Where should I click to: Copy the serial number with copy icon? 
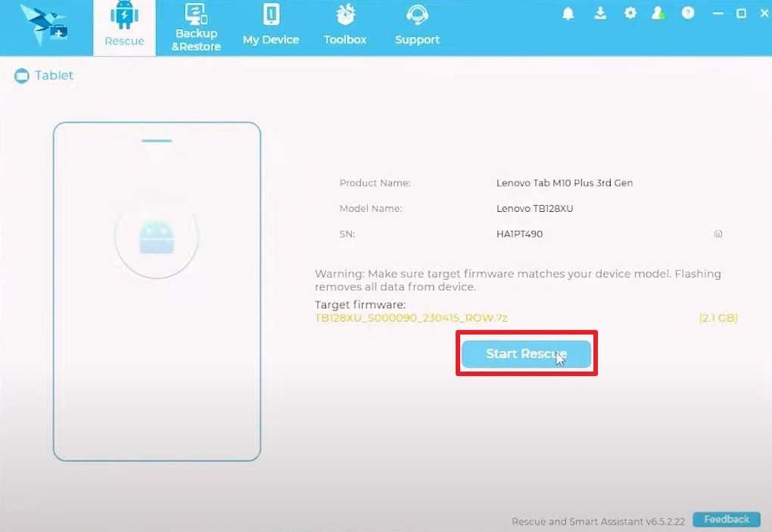[718, 234]
